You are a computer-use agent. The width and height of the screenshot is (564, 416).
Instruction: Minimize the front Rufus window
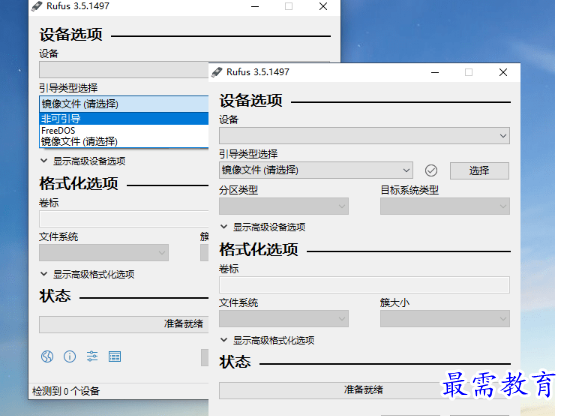[435, 72]
